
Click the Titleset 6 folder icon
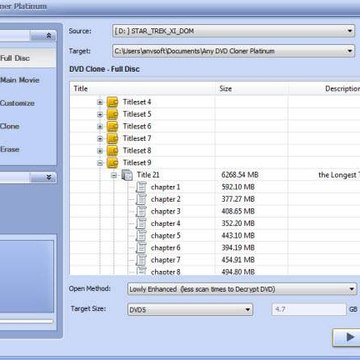112,126
